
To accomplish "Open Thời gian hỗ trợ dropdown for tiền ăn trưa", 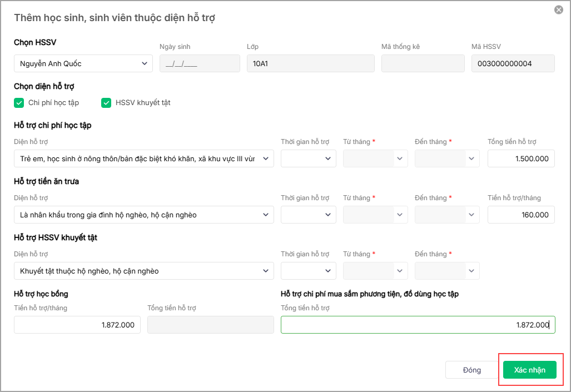I will (309, 215).
